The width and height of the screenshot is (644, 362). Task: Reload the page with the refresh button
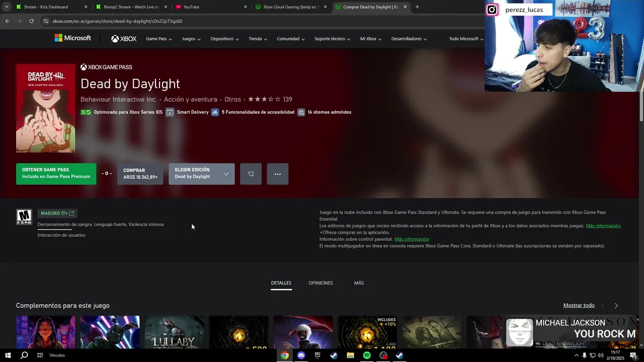[x=31, y=21]
